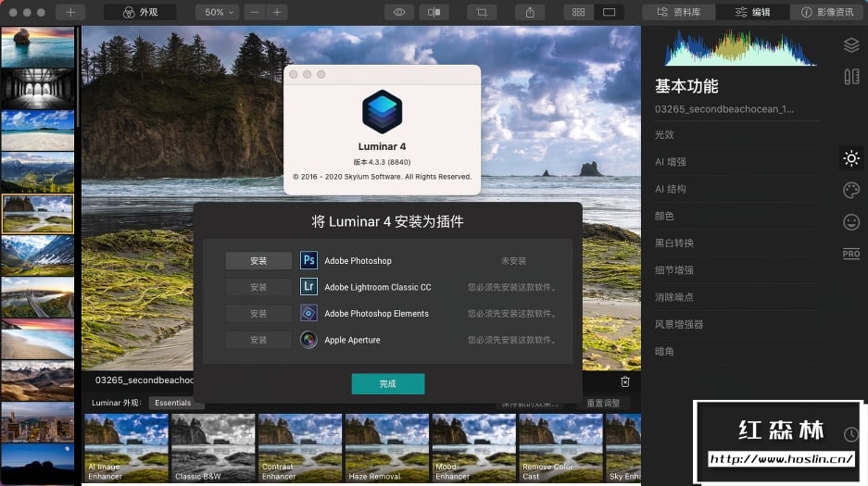Image resolution: width=868 pixels, height=486 pixels.
Task: Click the Lightroom Lr icon
Action: [x=308, y=286]
